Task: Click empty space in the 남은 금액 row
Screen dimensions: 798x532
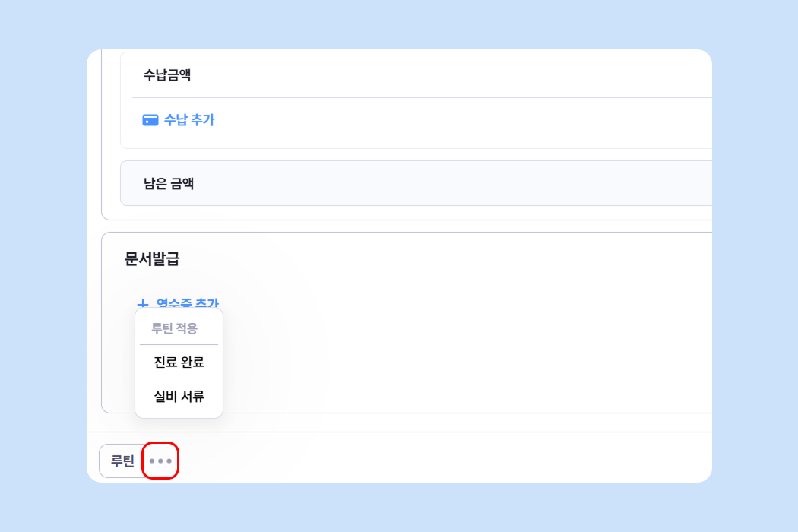Action: click(x=456, y=183)
